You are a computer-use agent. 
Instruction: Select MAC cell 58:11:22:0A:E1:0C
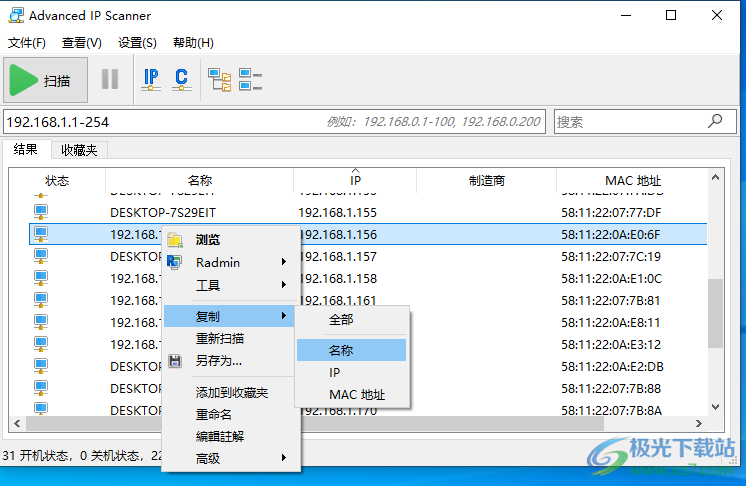(611, 279)
